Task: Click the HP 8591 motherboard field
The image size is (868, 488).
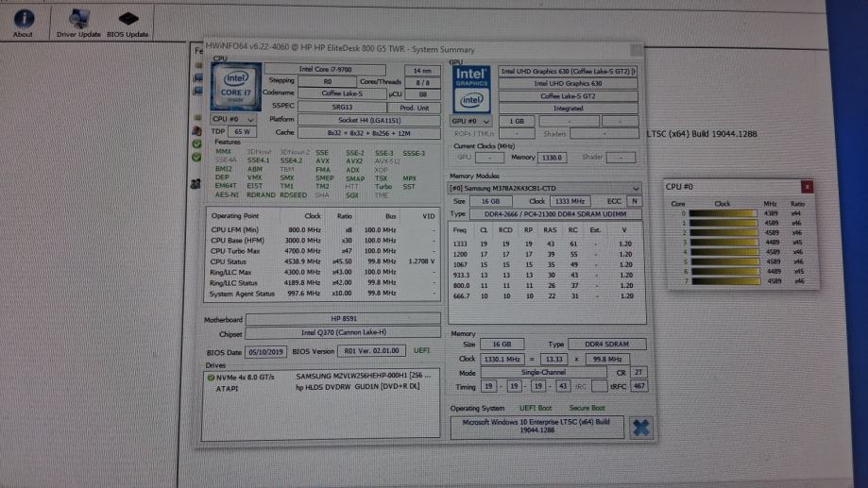Action: [x=343, y=319]
